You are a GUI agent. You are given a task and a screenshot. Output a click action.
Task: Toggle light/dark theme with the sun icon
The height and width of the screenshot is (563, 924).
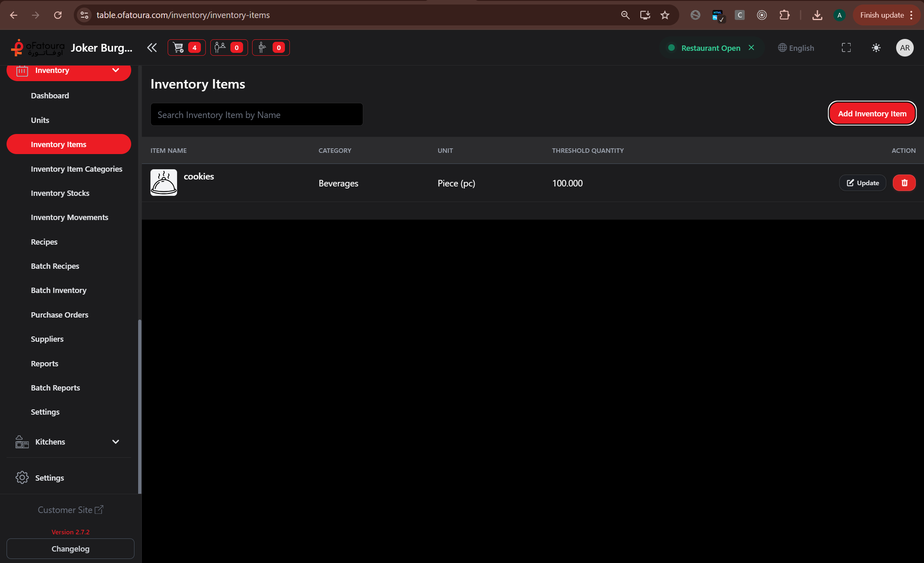pos(876,48)
